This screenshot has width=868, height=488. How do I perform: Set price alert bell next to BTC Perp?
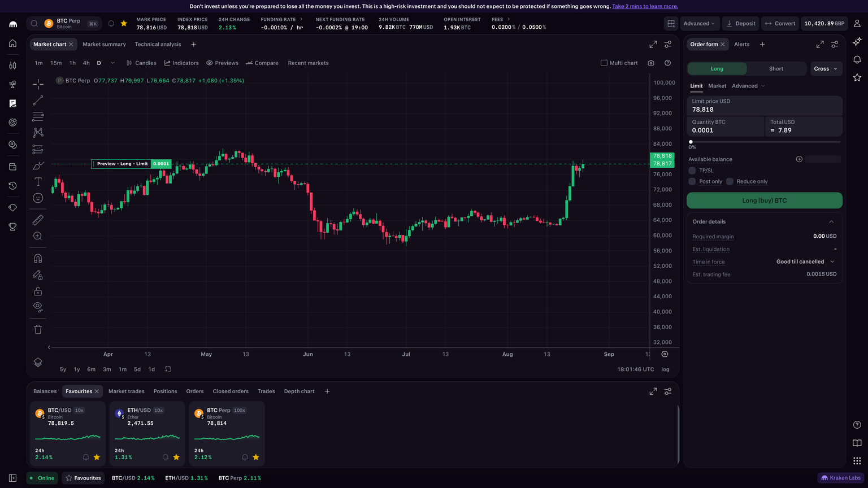coord(111,24)
